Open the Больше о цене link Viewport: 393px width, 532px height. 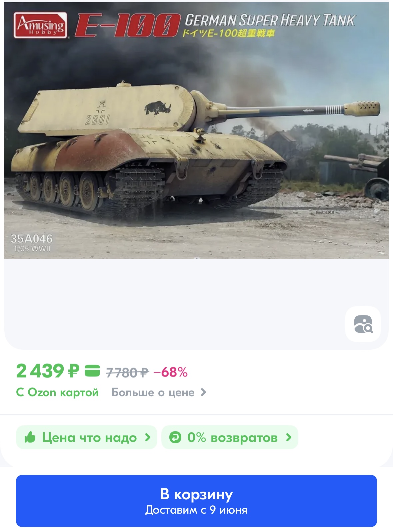tap(159, 392)
